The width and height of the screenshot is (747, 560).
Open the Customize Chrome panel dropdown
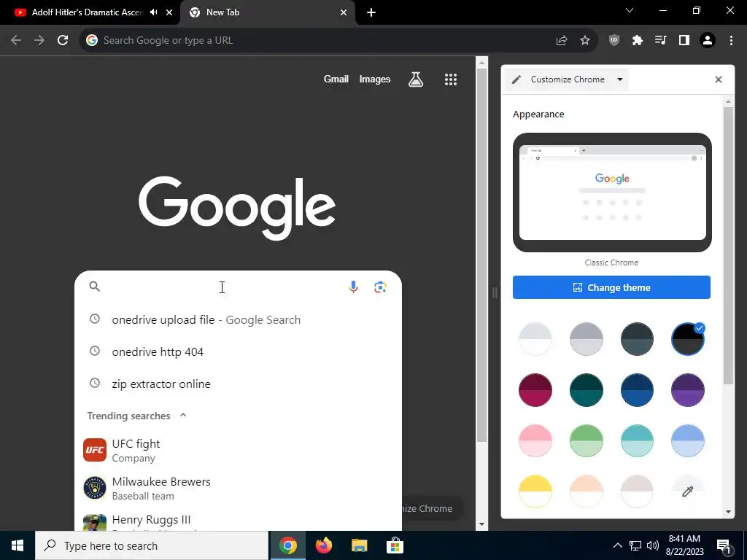click(620, 79)
